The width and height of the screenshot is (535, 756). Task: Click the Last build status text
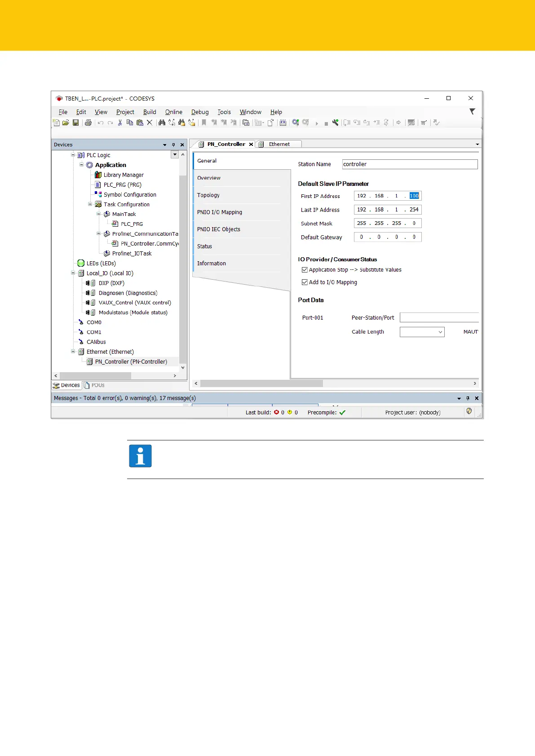(272, 413)
